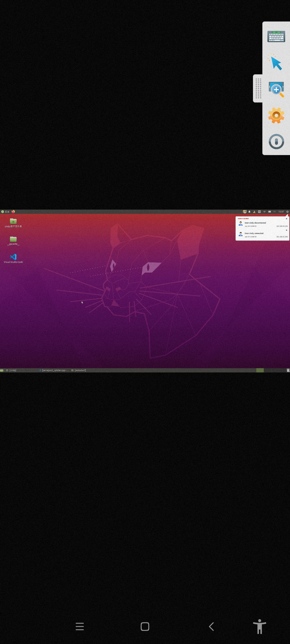
Task: Open the notifications bell in the tray
Action: point(249,212)
